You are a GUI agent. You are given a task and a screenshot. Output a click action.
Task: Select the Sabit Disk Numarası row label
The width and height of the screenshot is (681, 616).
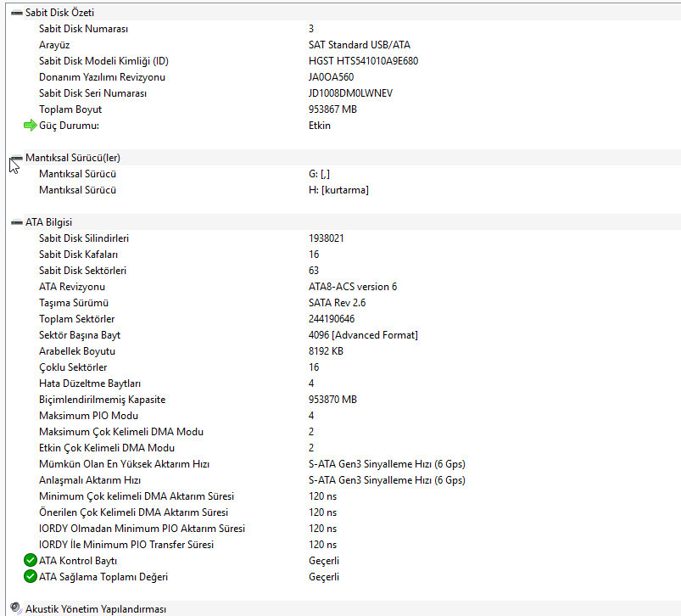(83, 29)
